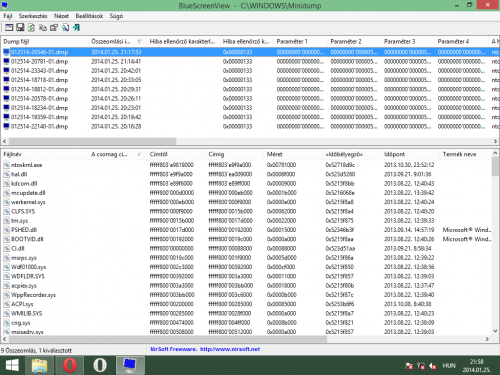
Task: Click the BlueScreenView taskbar icon
Action: (130, 365)
